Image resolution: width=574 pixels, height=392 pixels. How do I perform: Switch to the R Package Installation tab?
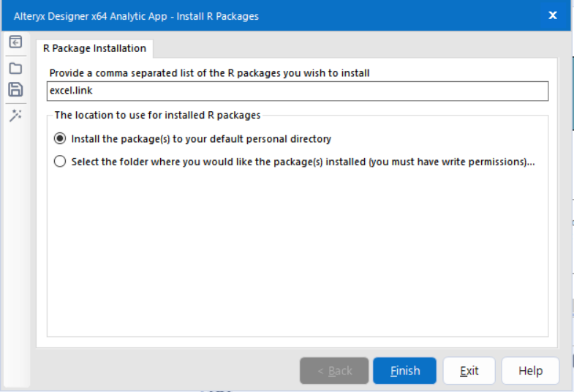[94, 48]
